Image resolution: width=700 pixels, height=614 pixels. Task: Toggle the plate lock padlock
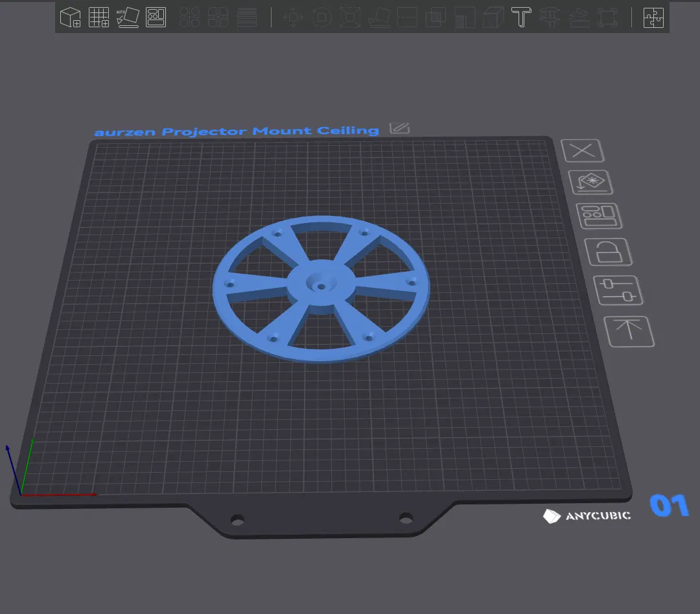pos(608,252)
